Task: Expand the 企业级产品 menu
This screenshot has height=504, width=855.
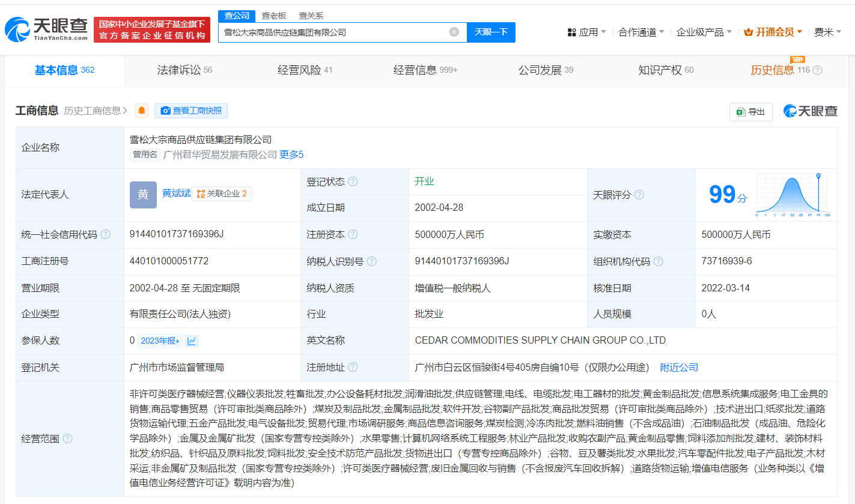Action: [x=704, y=32]
